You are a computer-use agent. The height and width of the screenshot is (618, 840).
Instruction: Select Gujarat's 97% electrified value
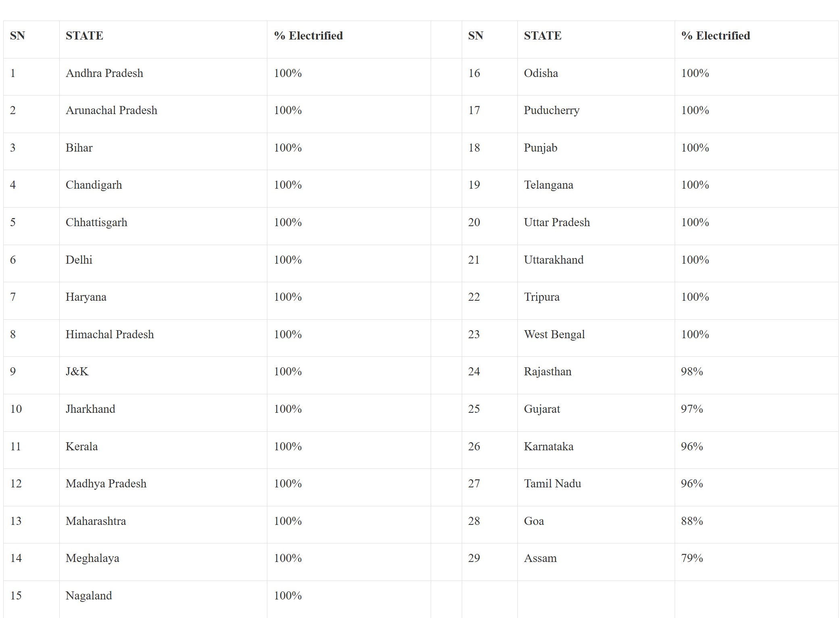[x=692, y=409]
